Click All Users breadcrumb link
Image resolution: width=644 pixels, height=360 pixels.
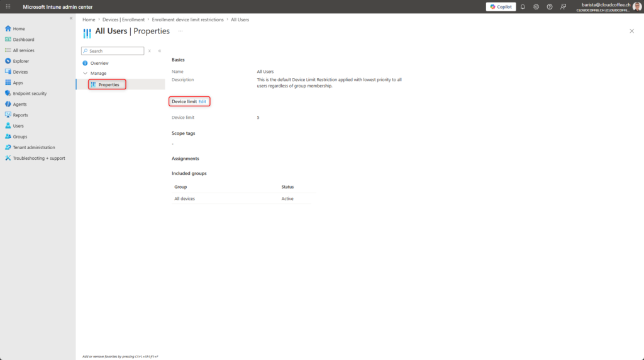240,20
